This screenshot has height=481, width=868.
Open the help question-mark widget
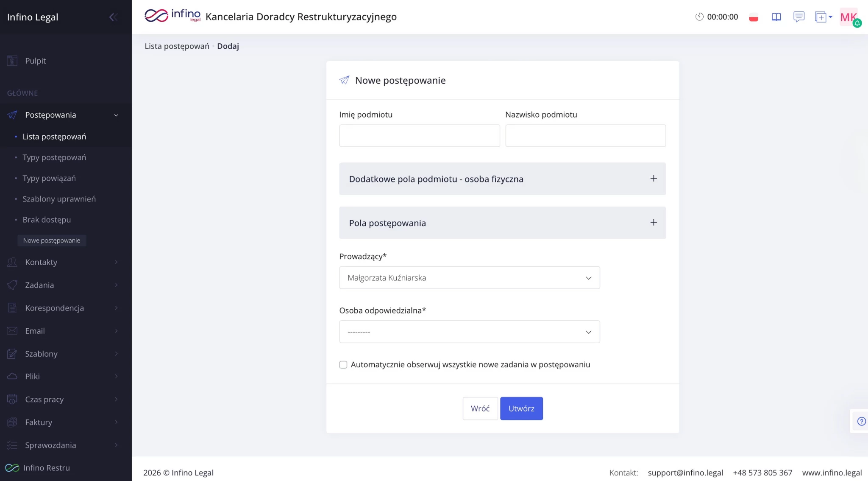[861, 421]
